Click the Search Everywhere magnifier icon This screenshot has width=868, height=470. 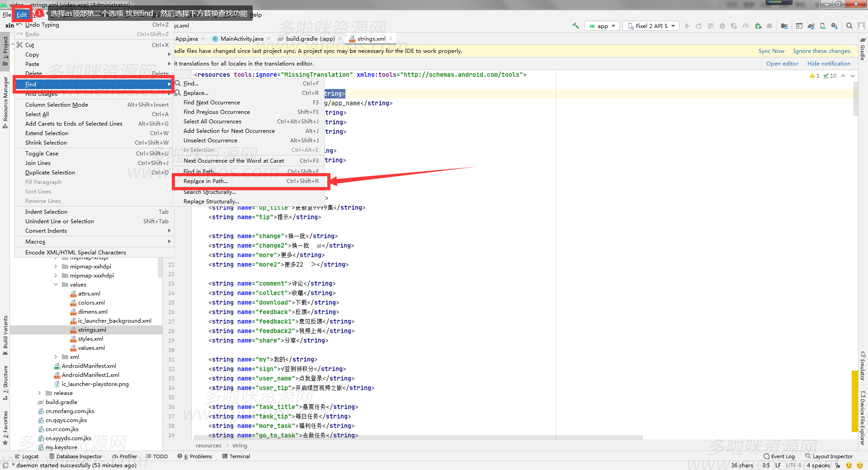(849, 26)
